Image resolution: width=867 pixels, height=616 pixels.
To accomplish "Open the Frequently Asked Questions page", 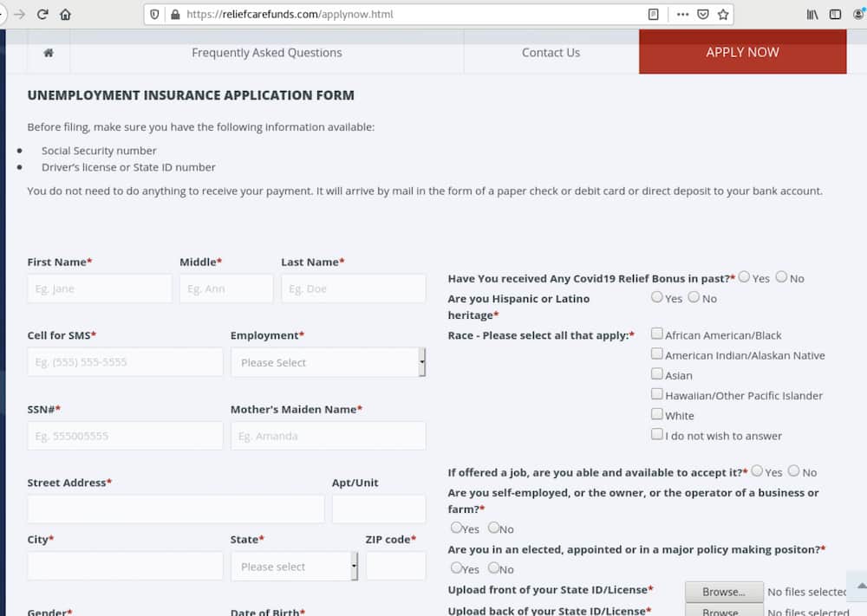I will pyautogui.click(x=266, y=52).
